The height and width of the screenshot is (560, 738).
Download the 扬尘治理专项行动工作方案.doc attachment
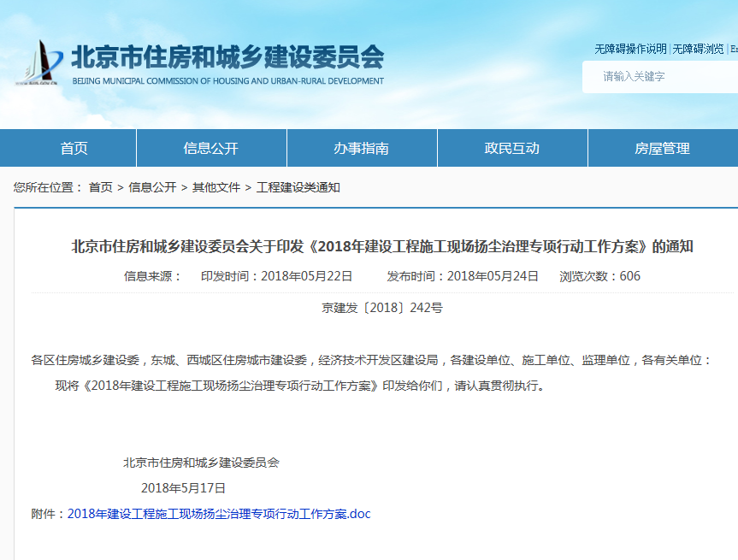point(219,514)
